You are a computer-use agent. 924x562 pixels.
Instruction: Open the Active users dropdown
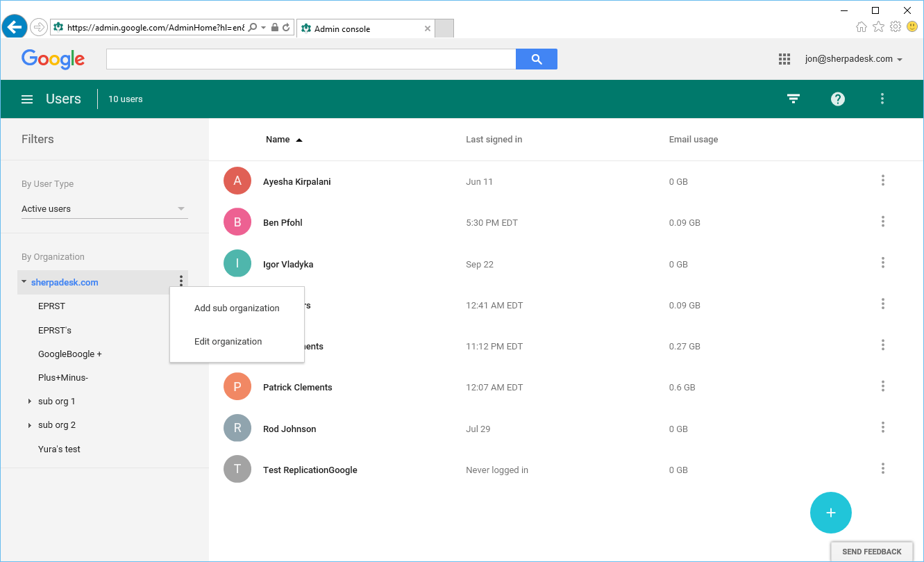(x=104, y=208)
